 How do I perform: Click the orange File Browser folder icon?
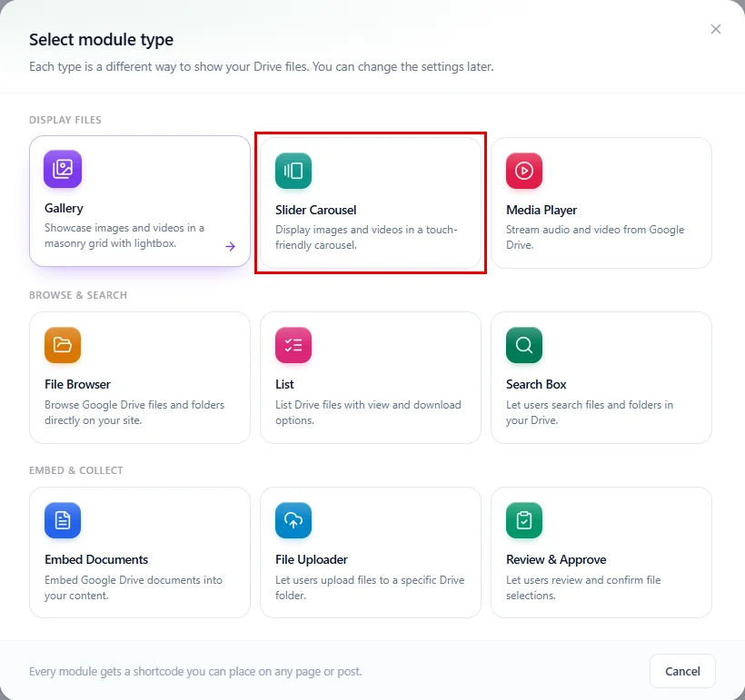[x=63, y=345]
